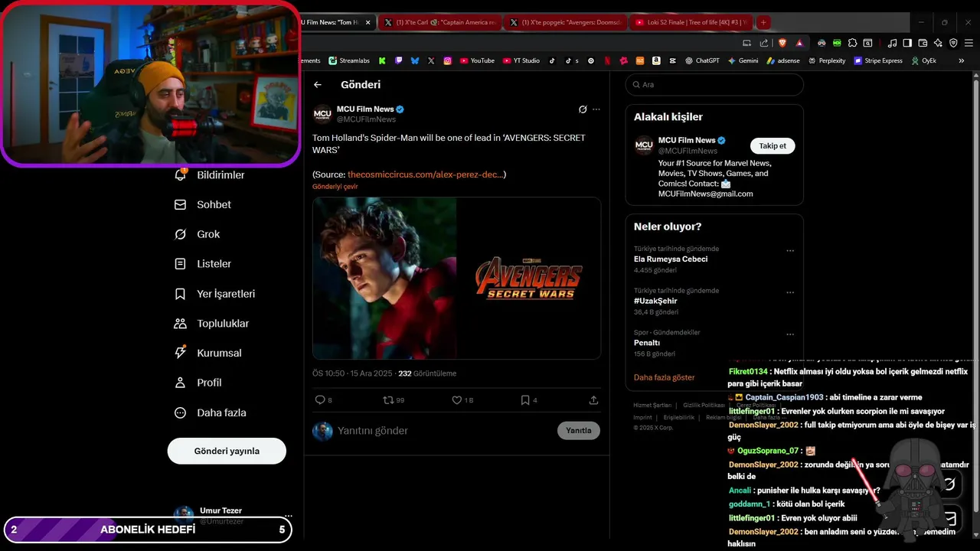
Task: Open the Streamlabs bookmark
Action: coord(349,60)
